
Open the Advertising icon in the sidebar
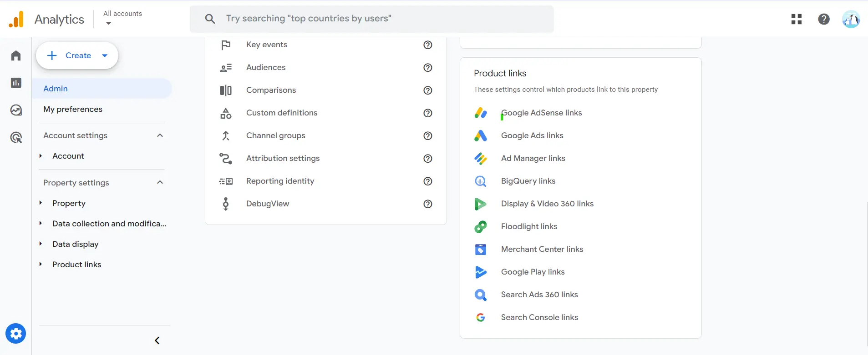tap(16, 137)
